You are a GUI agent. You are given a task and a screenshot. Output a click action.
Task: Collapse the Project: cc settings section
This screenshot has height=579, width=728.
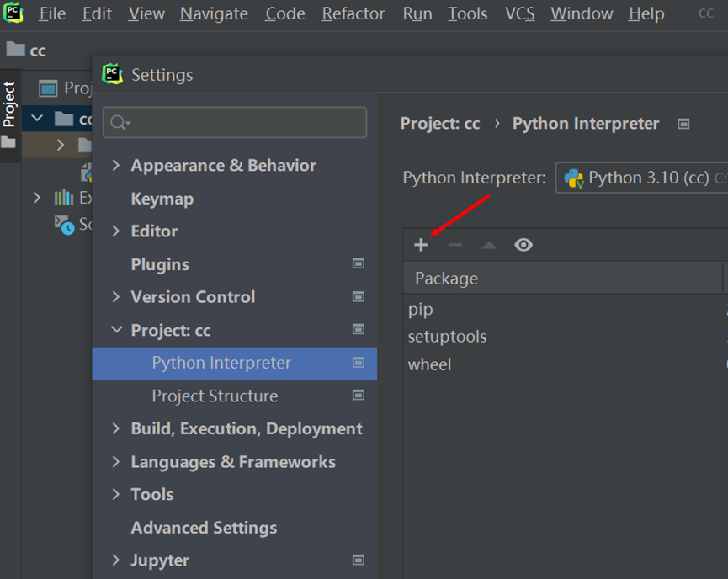[116, 330]
